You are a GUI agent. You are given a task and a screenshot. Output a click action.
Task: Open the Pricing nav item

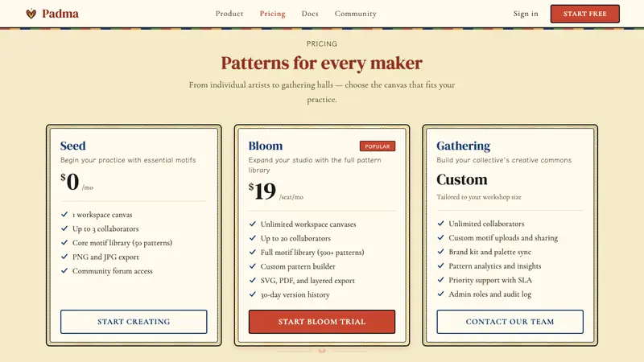(272, 14)
